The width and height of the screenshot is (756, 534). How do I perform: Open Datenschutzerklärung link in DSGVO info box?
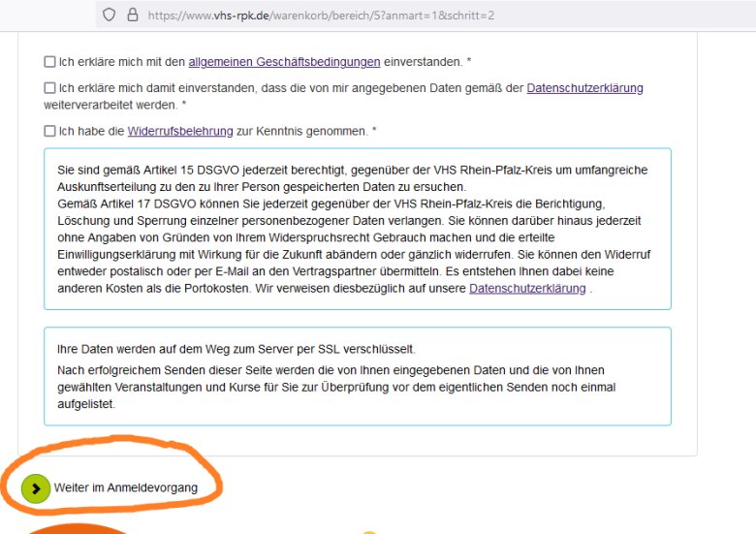[527, 288]
